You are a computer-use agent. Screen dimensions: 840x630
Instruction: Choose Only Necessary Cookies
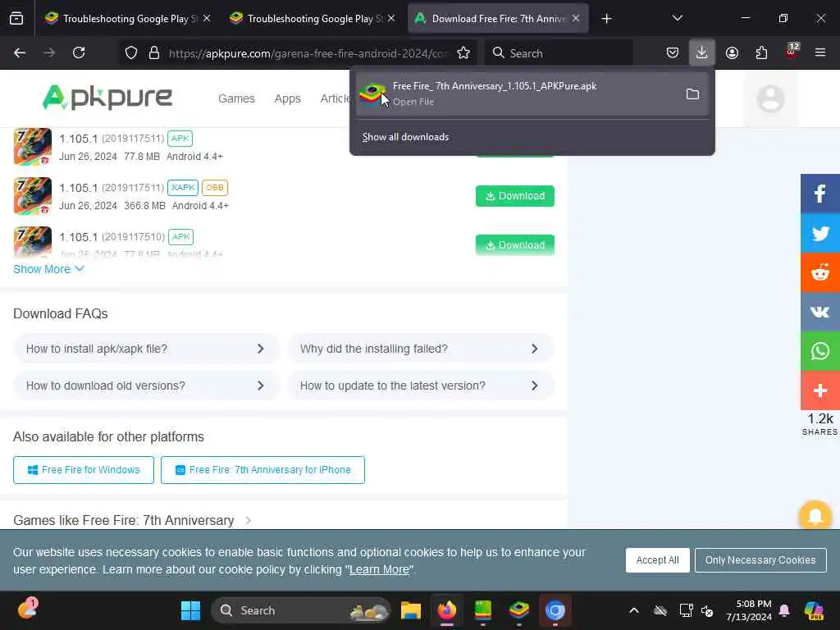pyautogui.click(x=760, y=560)
